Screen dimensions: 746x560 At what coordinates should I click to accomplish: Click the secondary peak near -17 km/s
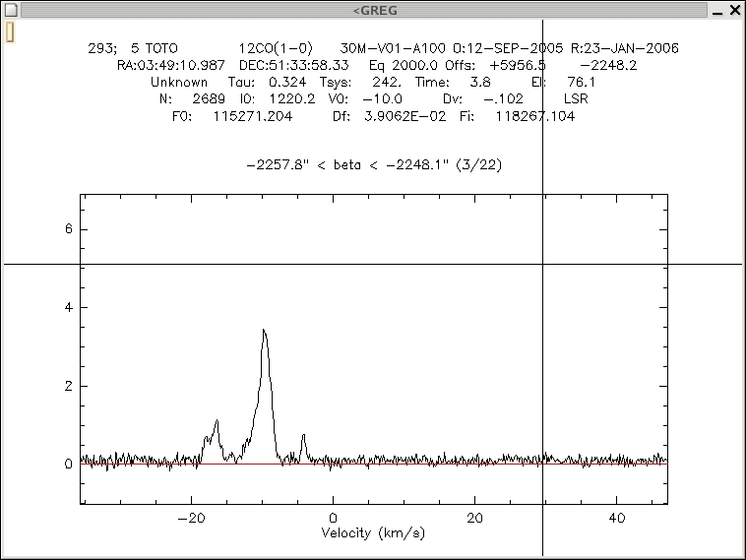[216, 422]
